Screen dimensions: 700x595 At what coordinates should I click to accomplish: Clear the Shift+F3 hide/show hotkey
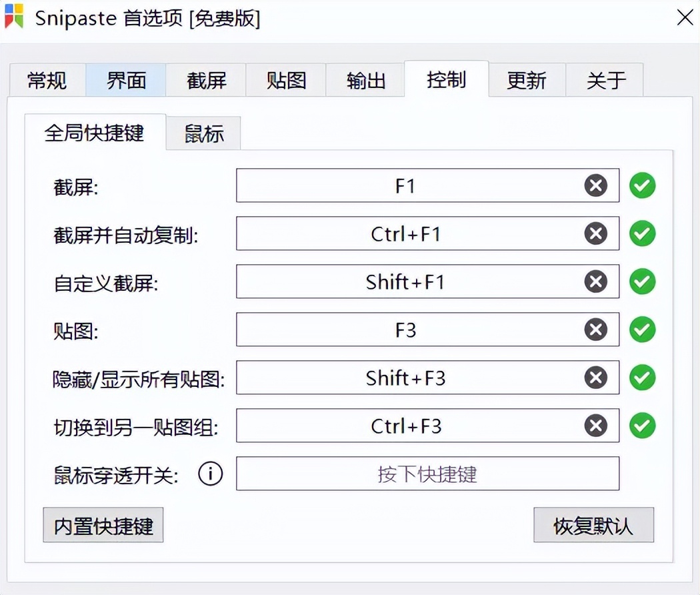595,378
